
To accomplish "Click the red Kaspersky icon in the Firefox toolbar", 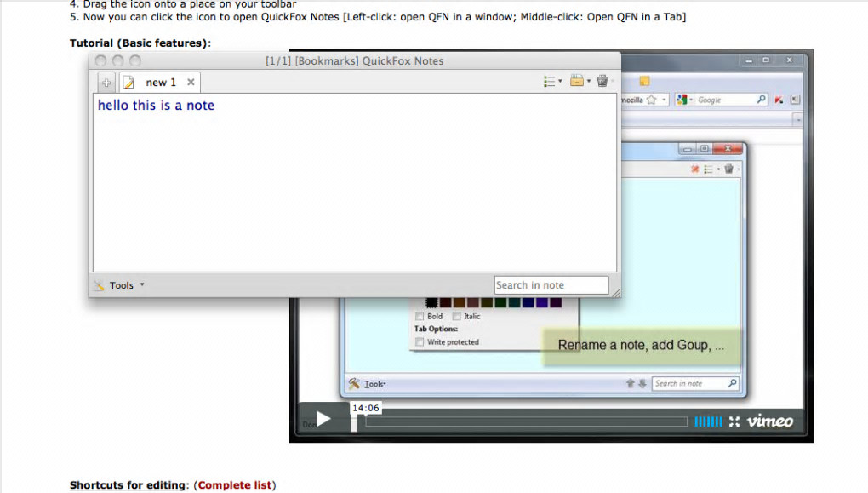I will click(x=779, y=100).
